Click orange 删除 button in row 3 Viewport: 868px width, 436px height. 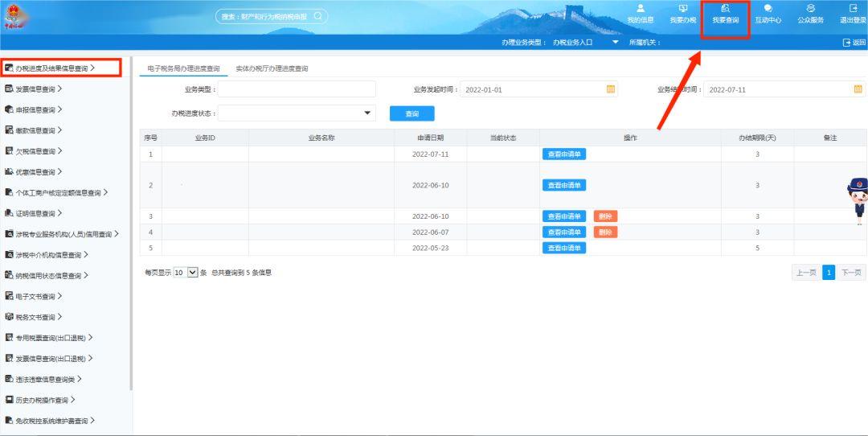point(606,216)
